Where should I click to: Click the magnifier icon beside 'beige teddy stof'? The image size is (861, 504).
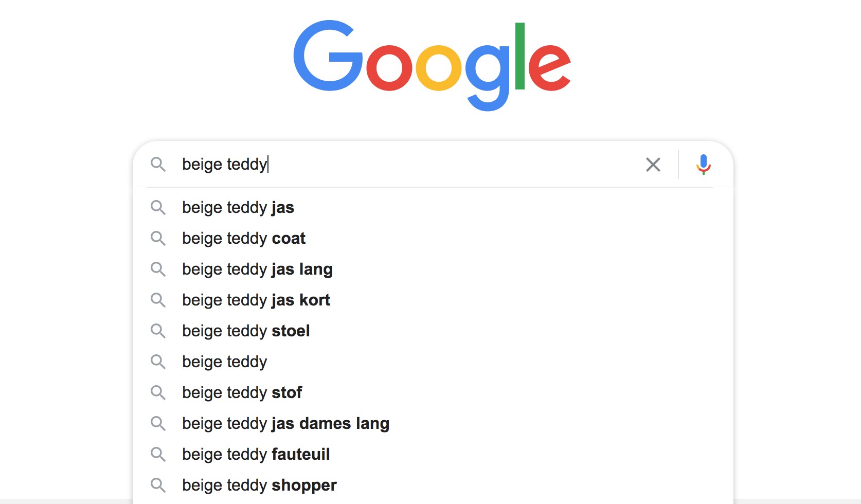click(158, 393)
